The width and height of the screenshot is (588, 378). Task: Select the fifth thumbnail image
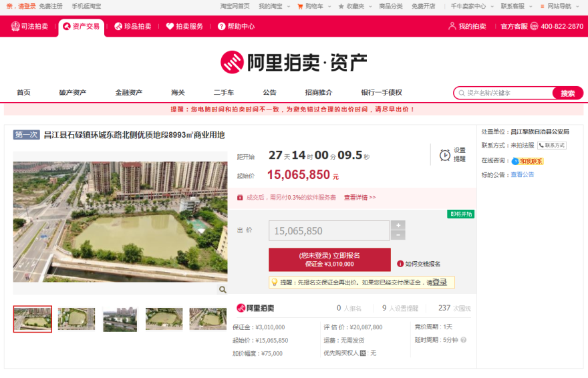coord(208,319)
